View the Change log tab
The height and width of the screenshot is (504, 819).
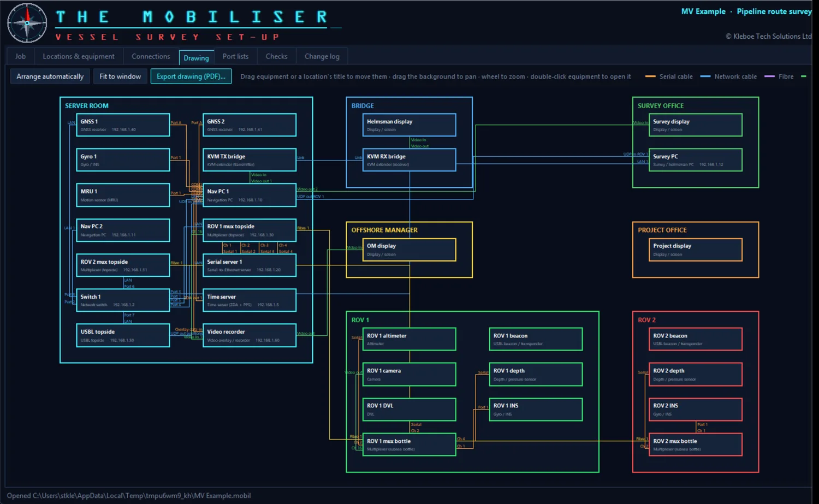(322, 56)
